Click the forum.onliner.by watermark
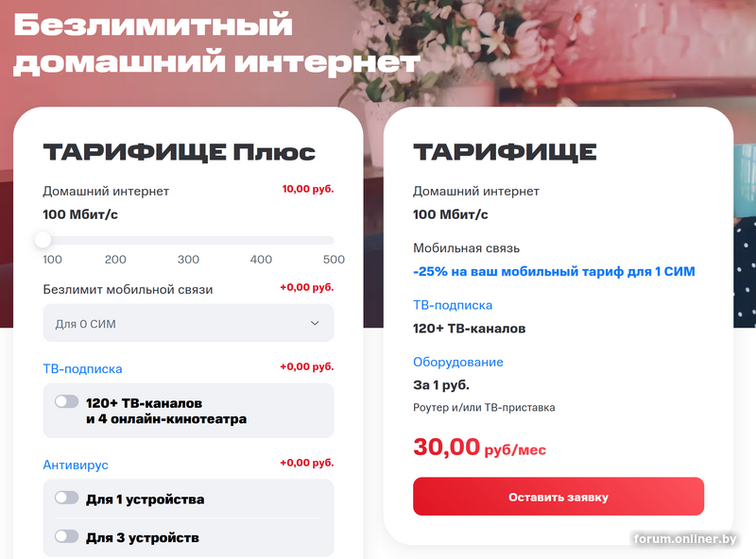This screenshot has height=559, width=756. click(x=685, y=538)
